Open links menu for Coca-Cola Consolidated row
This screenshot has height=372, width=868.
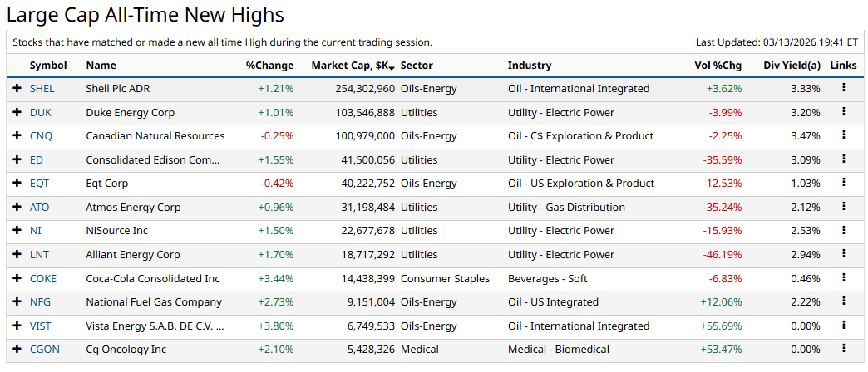(843, 277)
